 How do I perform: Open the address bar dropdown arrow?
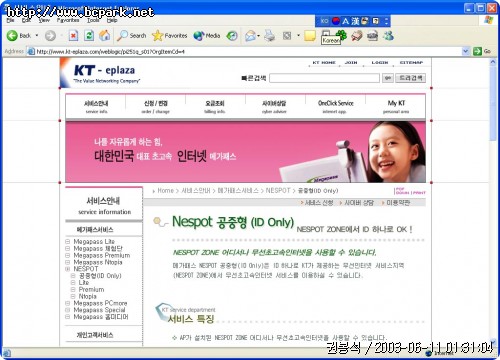coord(466,51)
